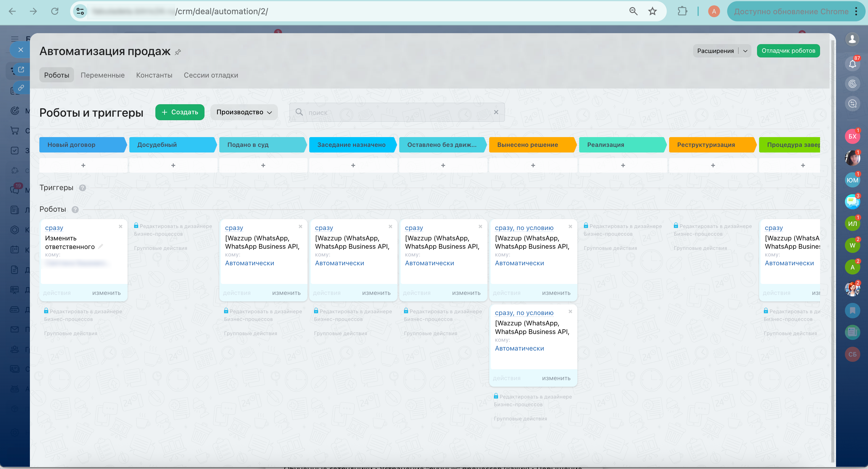Open user profile avatar at top right

[x=852, y=39]
